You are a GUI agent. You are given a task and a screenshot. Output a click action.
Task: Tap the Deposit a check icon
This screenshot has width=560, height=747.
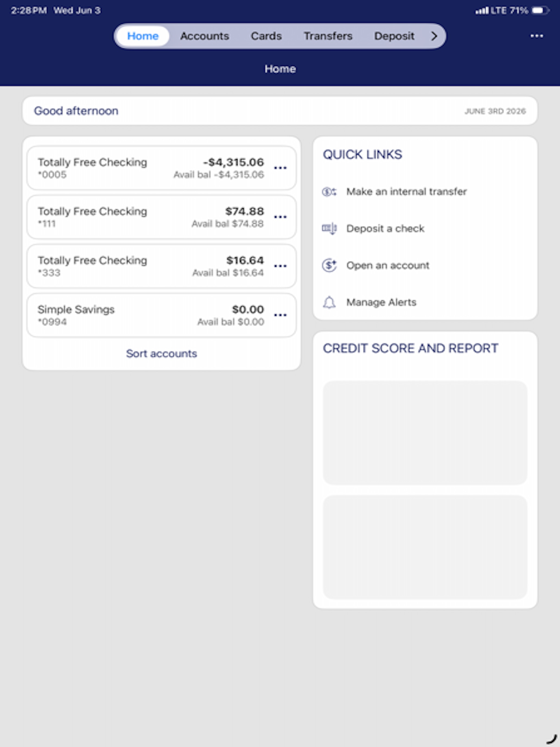point(329,229)
